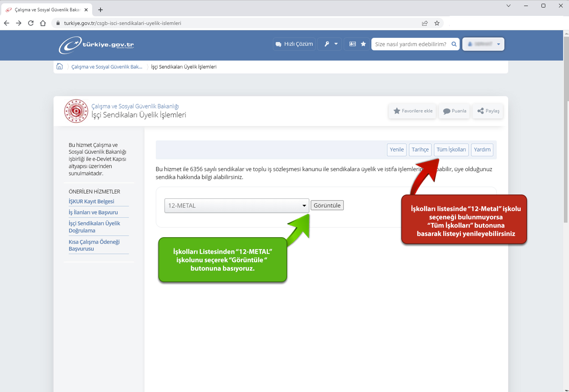Click the search magnifier icon
The width and height of the screenshot is (569, 392).
(x=454, y=44)
